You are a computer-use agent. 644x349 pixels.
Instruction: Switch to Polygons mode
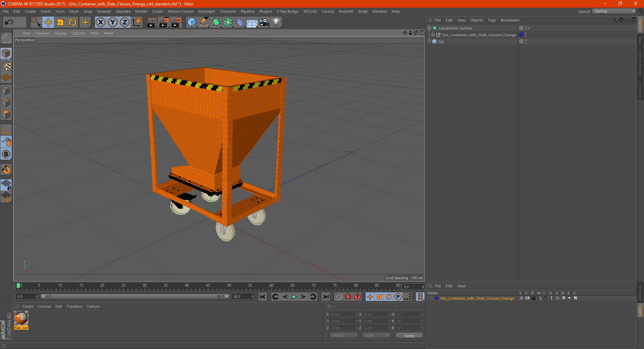[6, 114]
